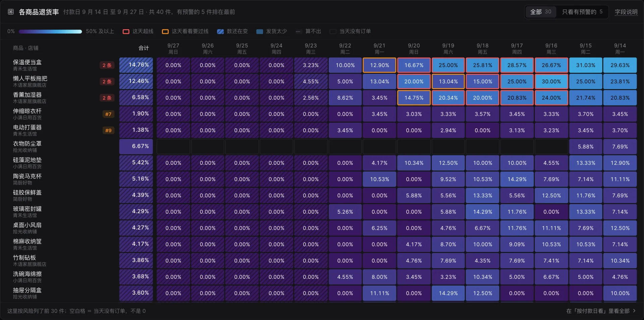Click the table grid icon beside 各商品退货率
This screenshot has width=644, height=320.
(11, 12)
